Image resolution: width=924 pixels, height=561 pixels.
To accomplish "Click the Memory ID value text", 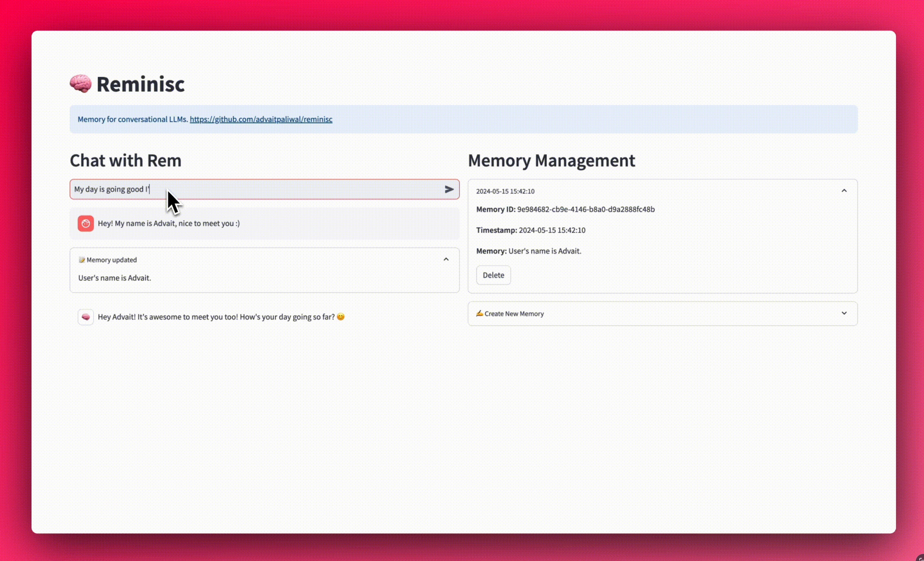I will point(586,209).
